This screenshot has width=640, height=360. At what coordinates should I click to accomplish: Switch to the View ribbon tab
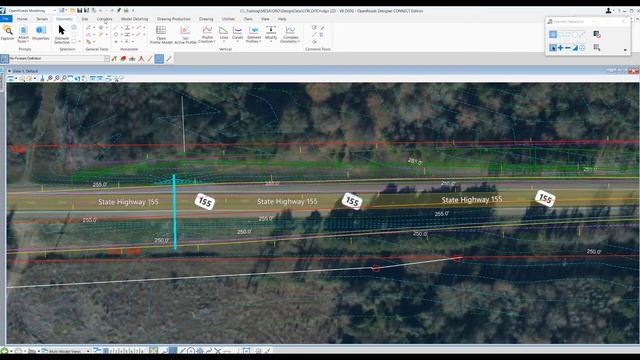pyautogui.click(x=265, y=19)
